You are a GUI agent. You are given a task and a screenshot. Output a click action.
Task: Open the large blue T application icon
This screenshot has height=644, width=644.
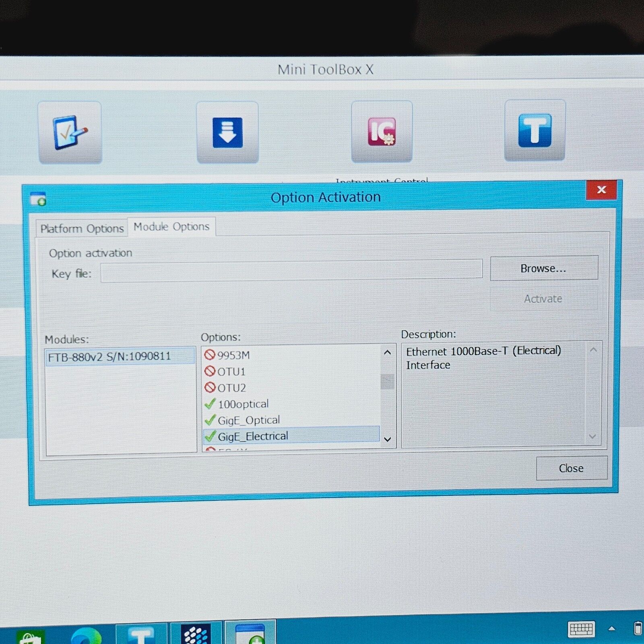pyautogui.click(x=535, y=130)
